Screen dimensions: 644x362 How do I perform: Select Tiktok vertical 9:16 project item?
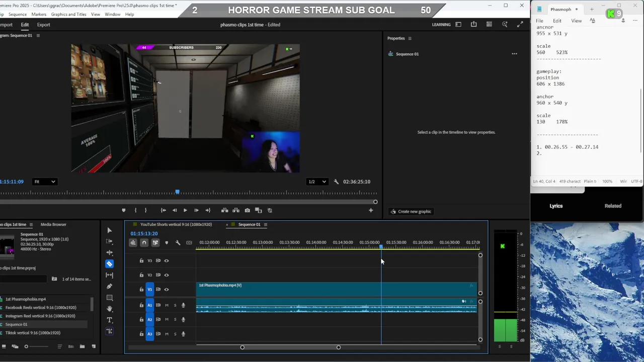coord(33,333)
